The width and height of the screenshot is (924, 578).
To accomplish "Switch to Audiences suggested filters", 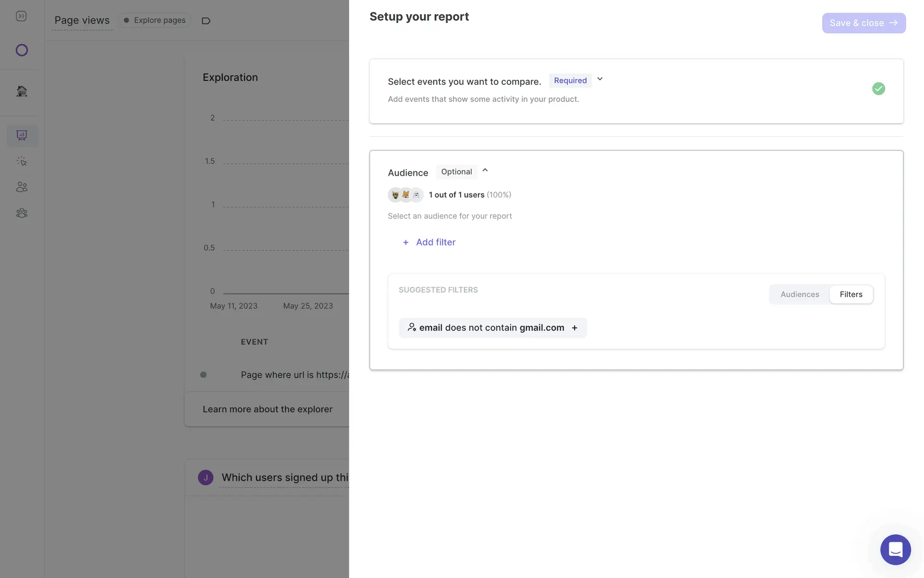I will [x=799, y=294].
